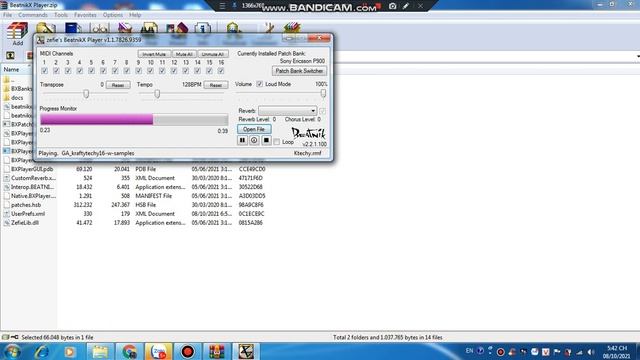Switch to BeatnikX Player taskbar button
640x360 pixels.
246,351
